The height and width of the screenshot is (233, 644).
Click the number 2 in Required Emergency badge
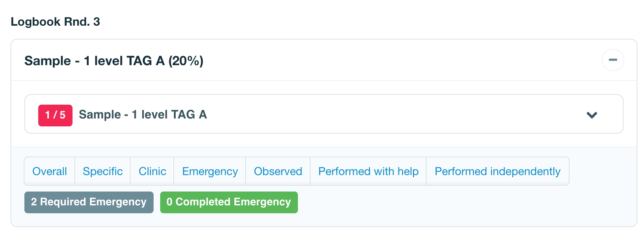point(34,202)
